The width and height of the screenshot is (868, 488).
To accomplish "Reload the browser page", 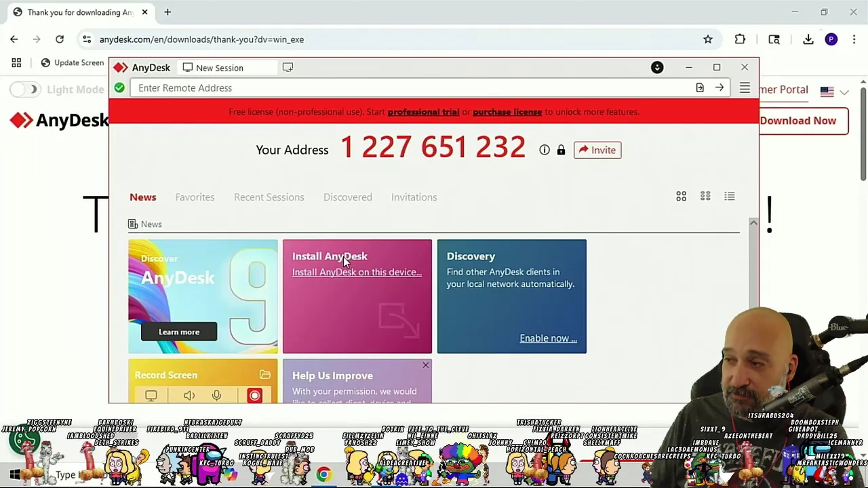I will click(x=60, y=39).
